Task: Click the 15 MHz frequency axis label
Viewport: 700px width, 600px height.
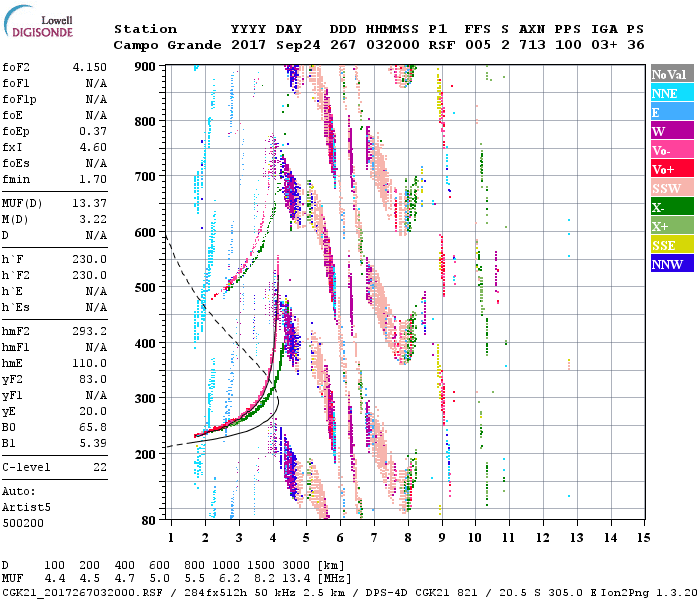Action: [x=643, y=539]
